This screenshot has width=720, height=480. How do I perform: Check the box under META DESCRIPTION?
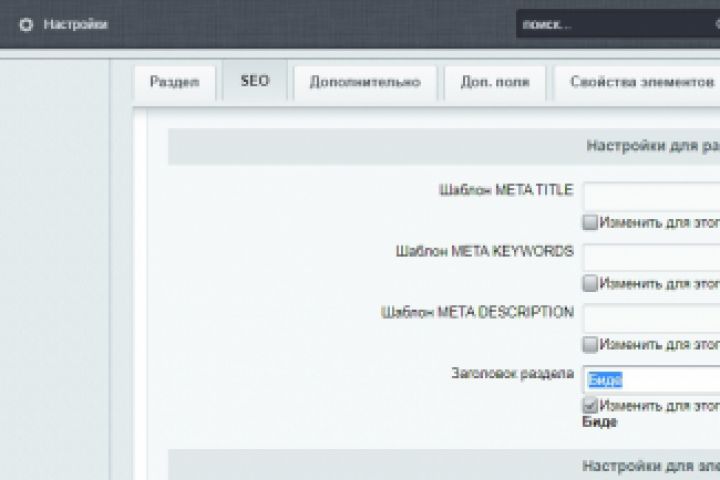[590, 344]
